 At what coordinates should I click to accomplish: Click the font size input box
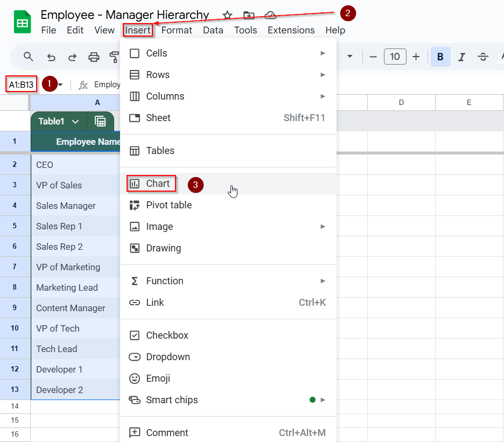coord(395,57)
